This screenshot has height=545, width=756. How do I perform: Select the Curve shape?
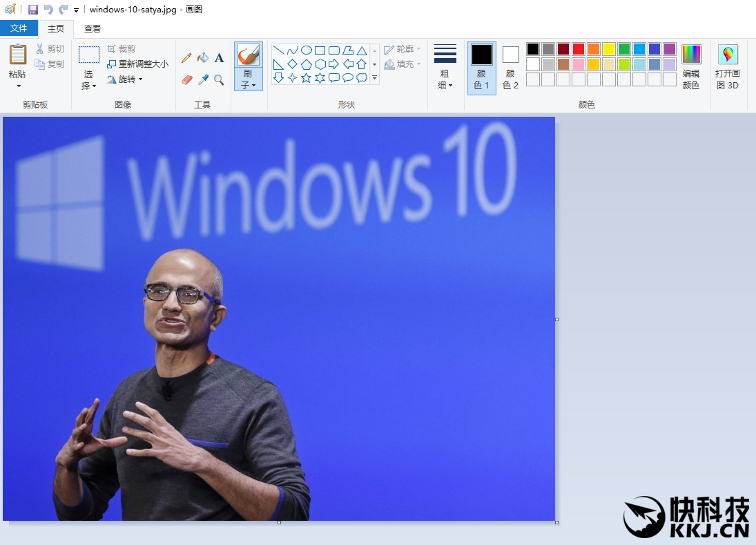point(292,50)
